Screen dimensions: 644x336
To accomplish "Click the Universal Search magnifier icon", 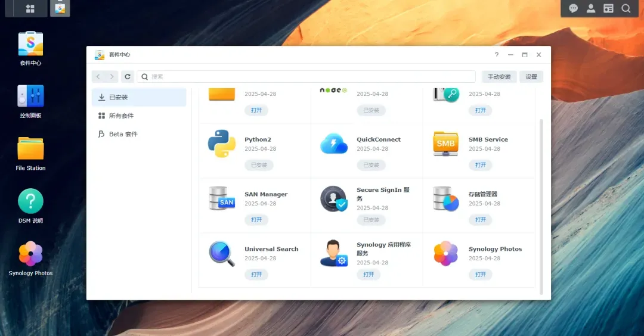I will coord(222,253).
